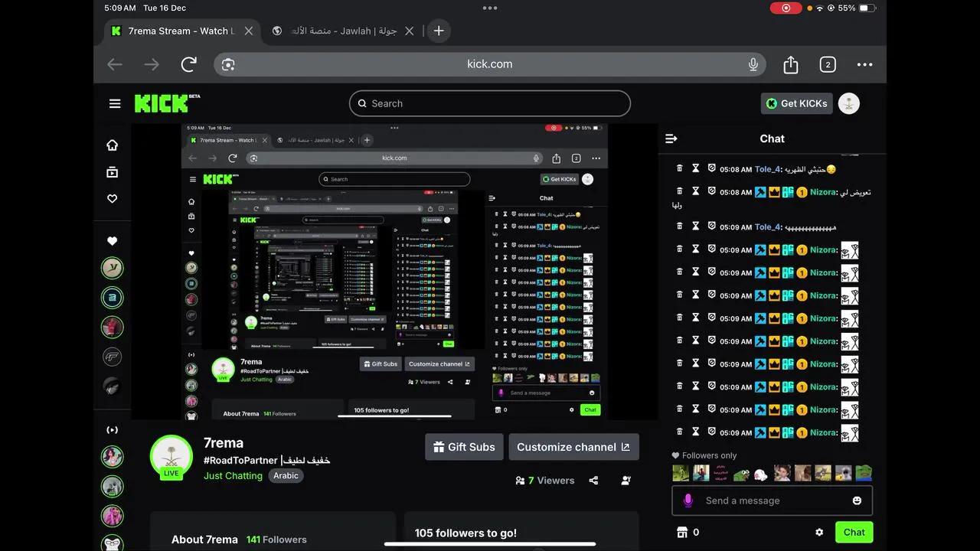Open followed channel with Y logo avatar

(x=113, y=268)
